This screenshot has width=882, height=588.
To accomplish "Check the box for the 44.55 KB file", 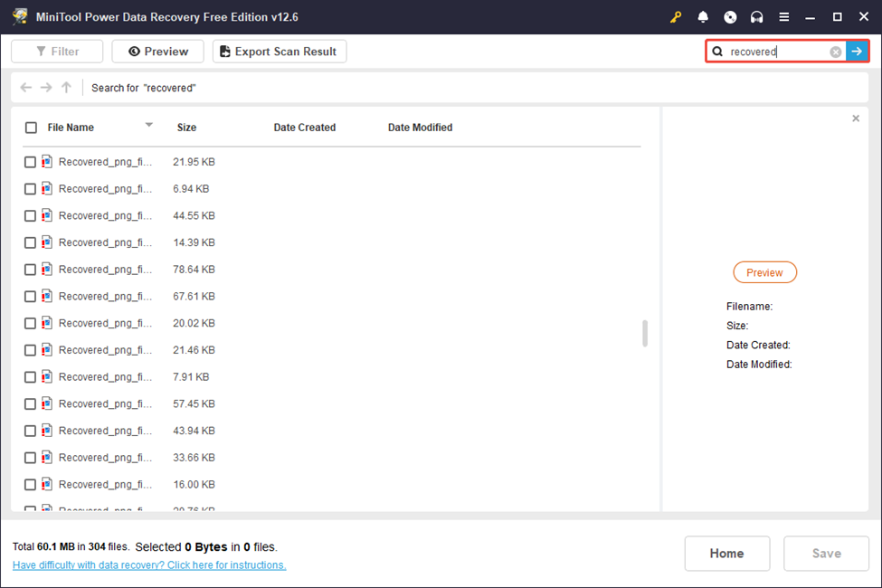I will click(31, 216).
